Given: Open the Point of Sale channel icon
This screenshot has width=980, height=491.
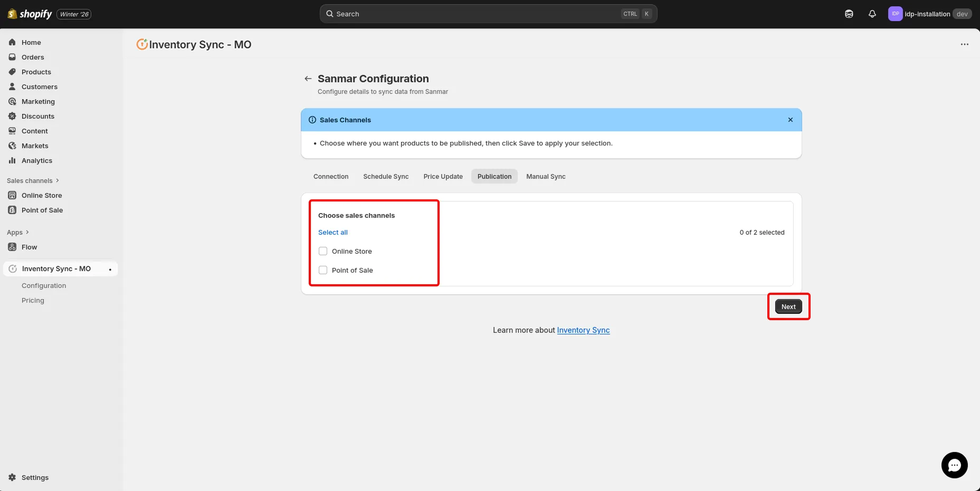Looking at the screenshot, I should [12, 210].
